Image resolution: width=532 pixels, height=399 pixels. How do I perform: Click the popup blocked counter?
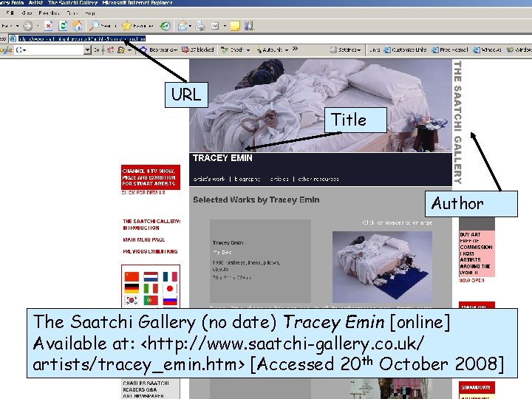(198, 50)
